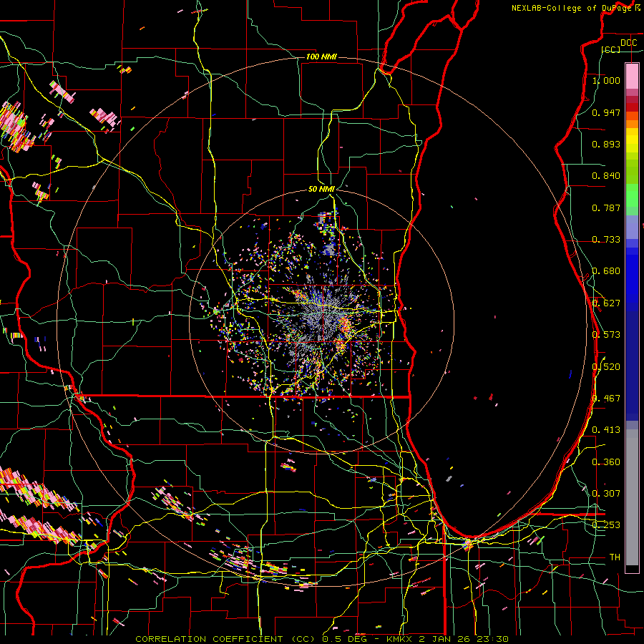Click the 0.360 scale value
Screen dimensions: 644x644
[x=606, y=462]
